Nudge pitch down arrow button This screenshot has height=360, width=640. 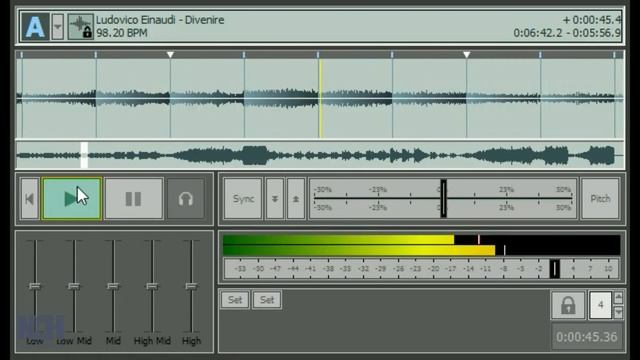tap(275, 199)
